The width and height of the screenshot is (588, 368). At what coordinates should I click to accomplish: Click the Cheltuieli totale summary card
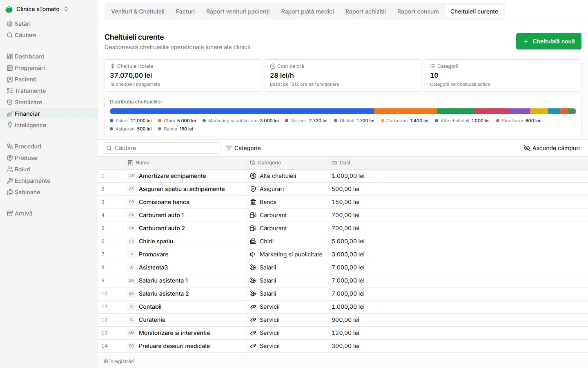[x=183, y=76]
